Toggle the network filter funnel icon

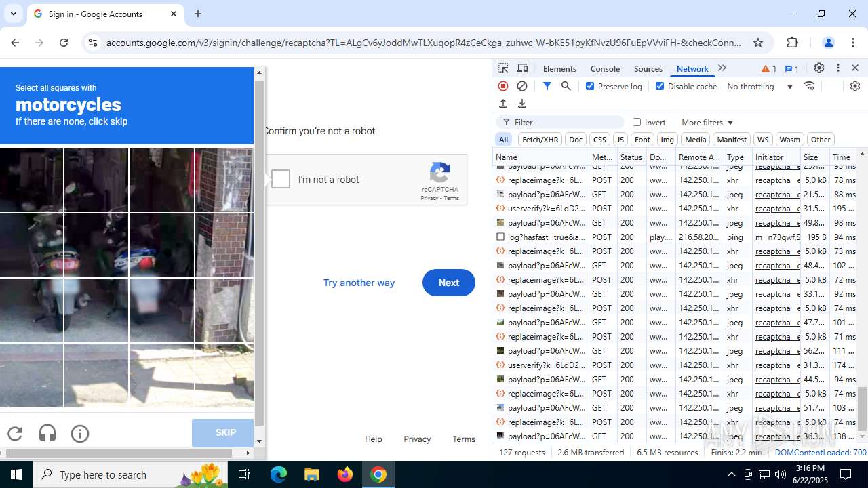pyautogui.click(x=547, y=86)
